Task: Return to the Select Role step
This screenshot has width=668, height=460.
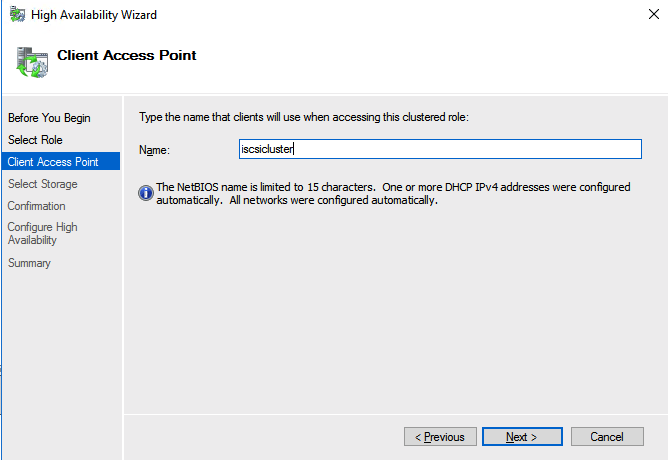Action: coord(35,140)
